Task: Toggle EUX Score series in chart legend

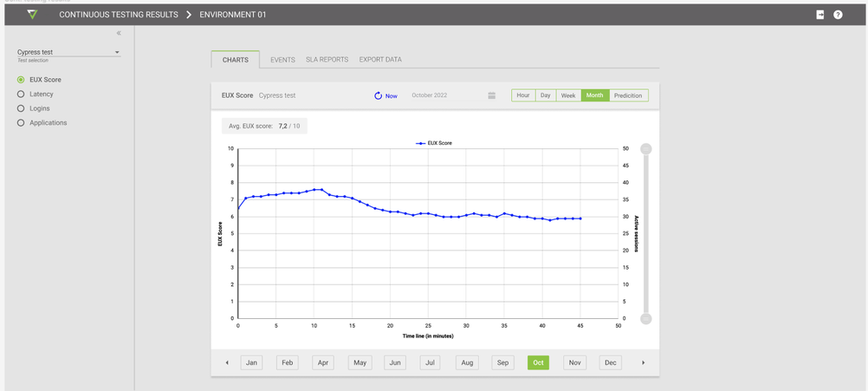Action: pos(433,143)
